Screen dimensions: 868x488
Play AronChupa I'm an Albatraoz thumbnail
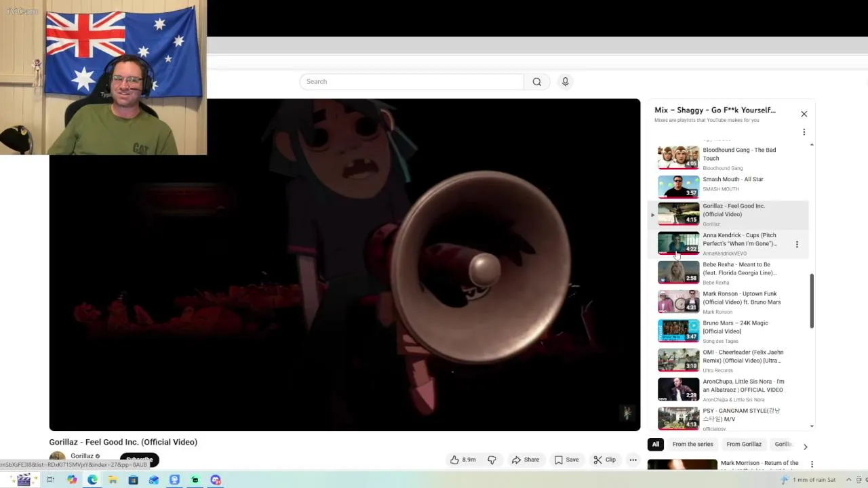coord(678,389)
